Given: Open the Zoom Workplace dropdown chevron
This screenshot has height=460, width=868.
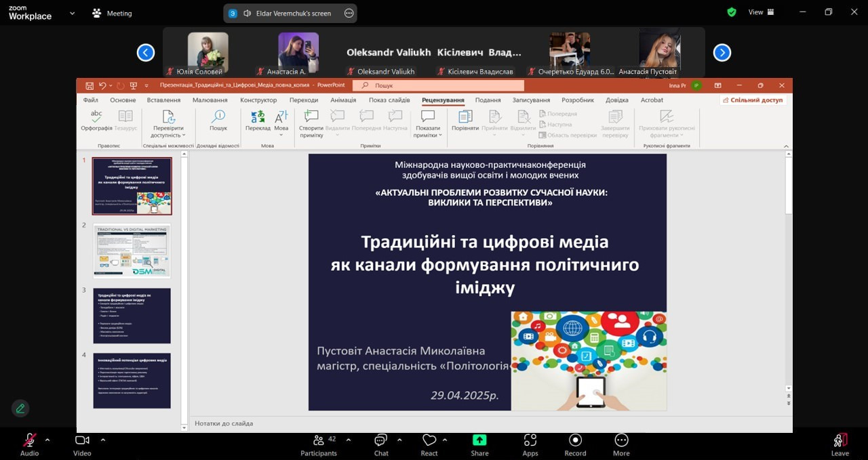Looking at the screenshot, I should [72, 13].
